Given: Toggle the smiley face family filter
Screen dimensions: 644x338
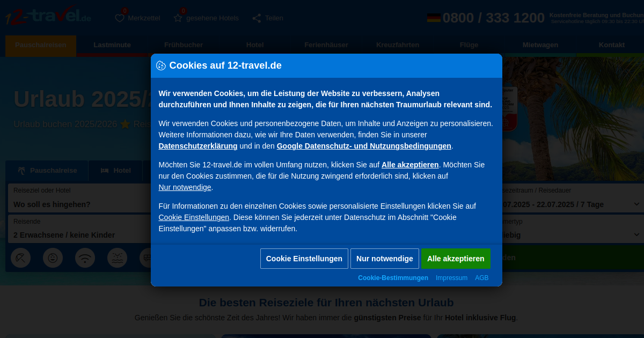Looking at the screenshot, I should 53,258.
